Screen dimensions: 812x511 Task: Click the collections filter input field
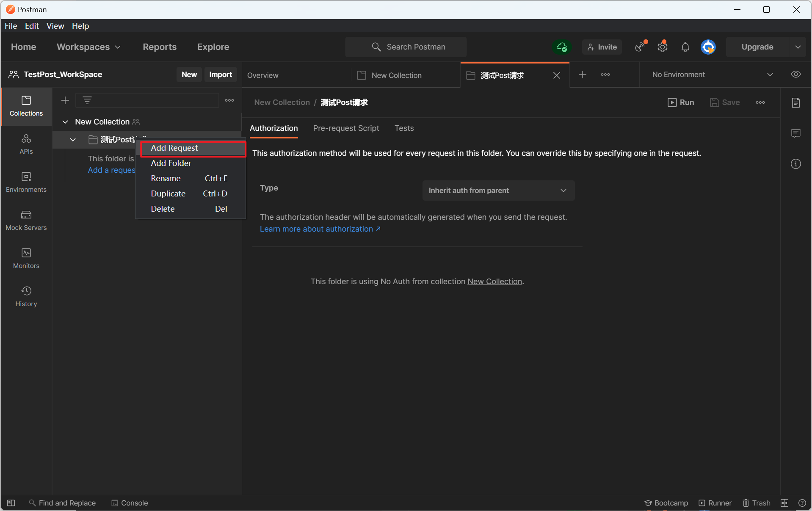click(147, 100)
